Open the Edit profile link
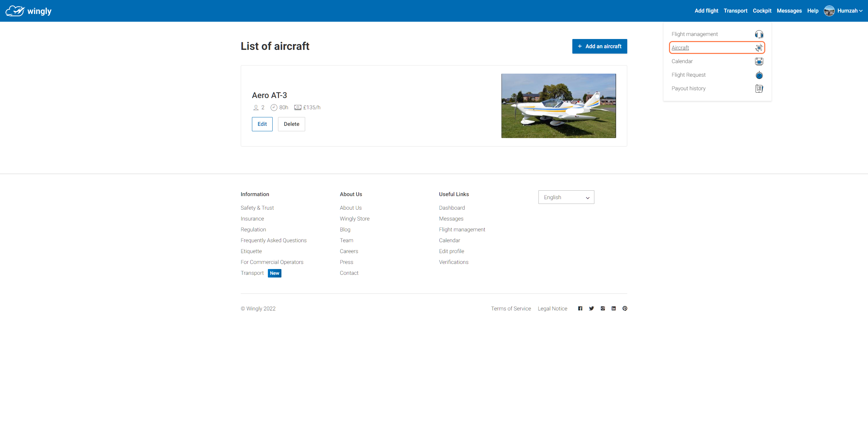The height and width of the screenshot is (440, 868). point(452,251)
